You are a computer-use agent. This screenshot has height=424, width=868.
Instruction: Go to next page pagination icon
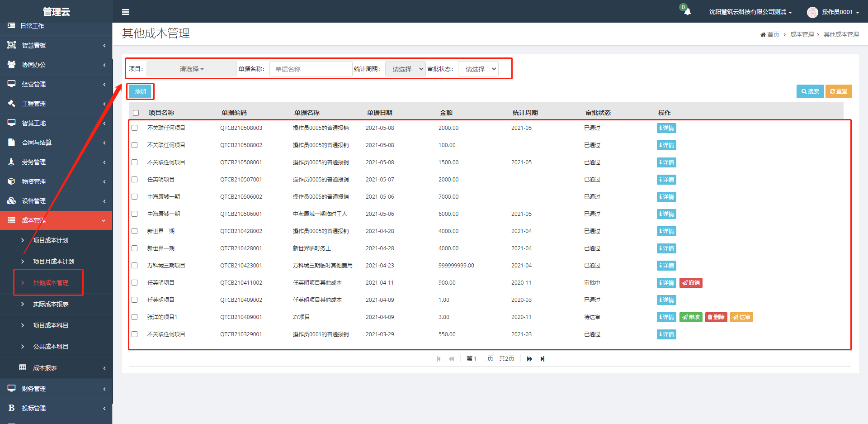(529, 359)
